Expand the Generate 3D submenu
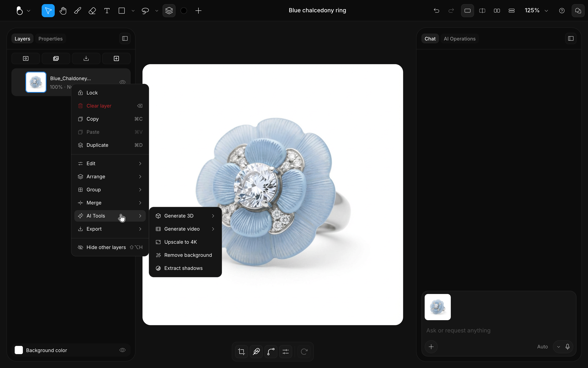The width and height of the screenshot is (588, 368). tap(185, 216)
